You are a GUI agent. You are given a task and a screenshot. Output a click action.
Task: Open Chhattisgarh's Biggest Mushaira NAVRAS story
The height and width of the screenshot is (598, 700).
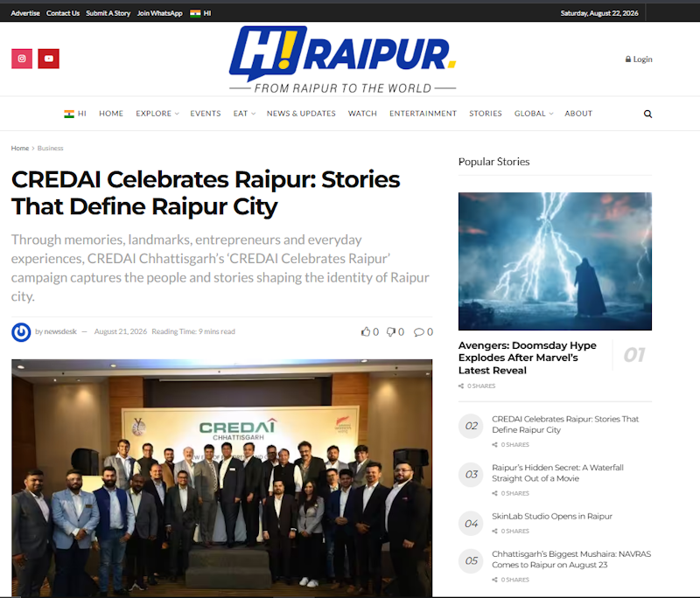tap(571, 560)
